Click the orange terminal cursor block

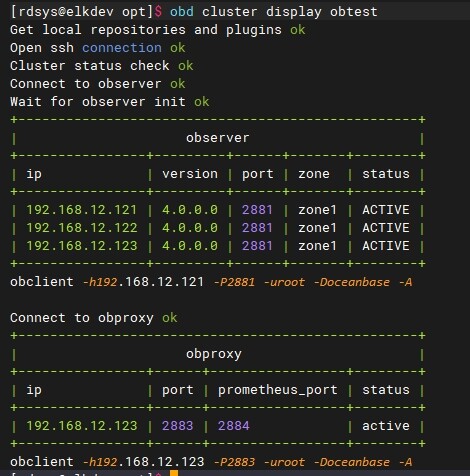click(174, 473)
